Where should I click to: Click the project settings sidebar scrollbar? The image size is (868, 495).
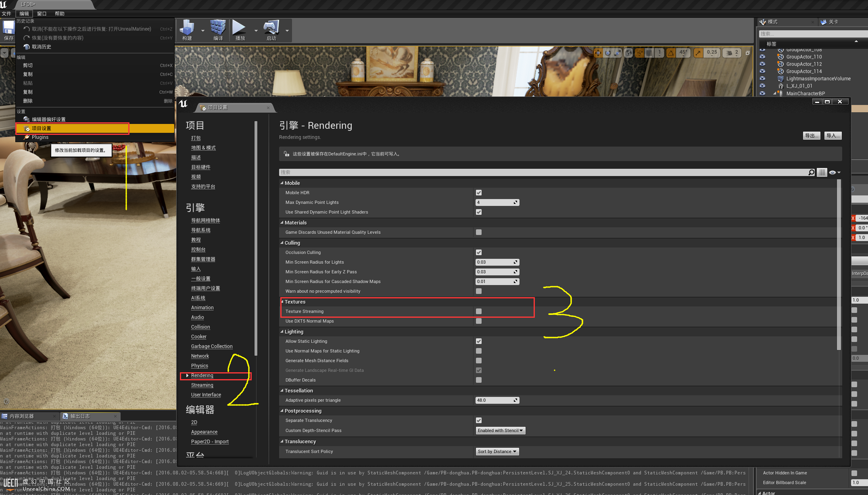(x=256, y=238)
